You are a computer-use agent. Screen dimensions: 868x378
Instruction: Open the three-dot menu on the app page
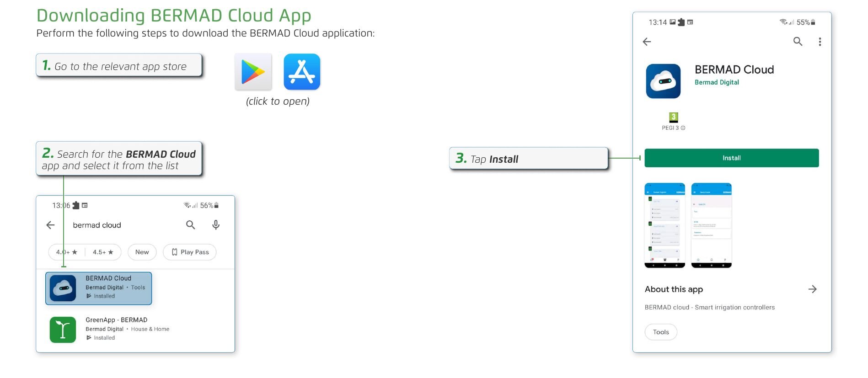pyautogui.click(x=820, y=42)
